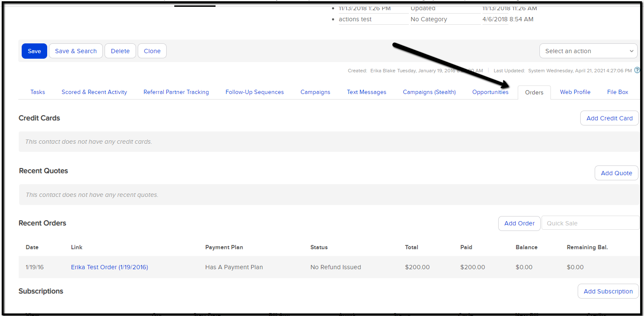Screen dimensions: 644x316
Task: Switch to the Tasks tab
Action: [38, 92]
